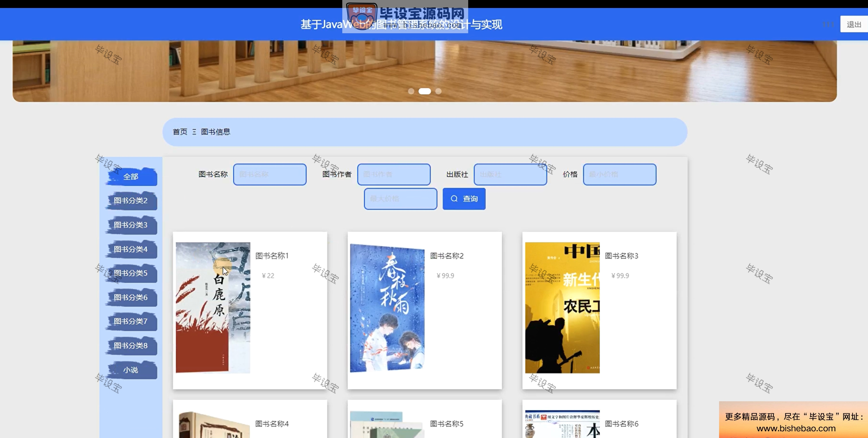Select 图书分类4 category
This screenshot has height=438, width=868.
click(x=131, y=249)
